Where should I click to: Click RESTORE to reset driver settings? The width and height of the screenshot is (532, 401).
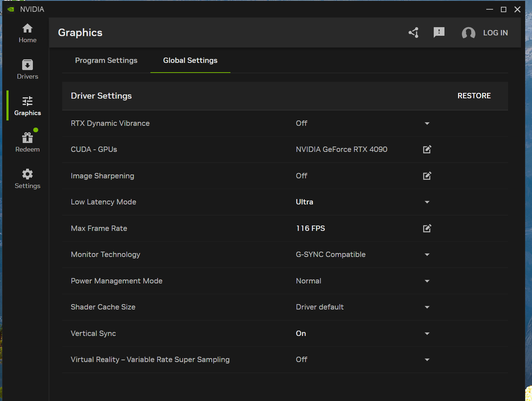474,96
